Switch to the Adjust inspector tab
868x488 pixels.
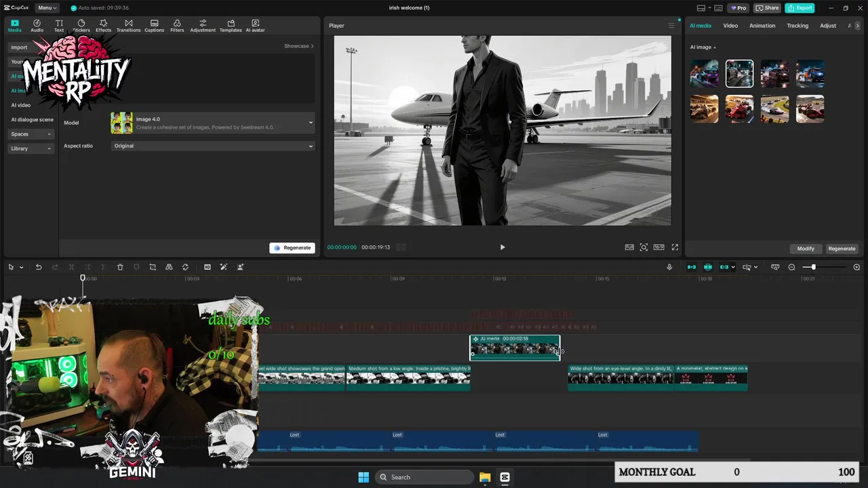[828, 26]
